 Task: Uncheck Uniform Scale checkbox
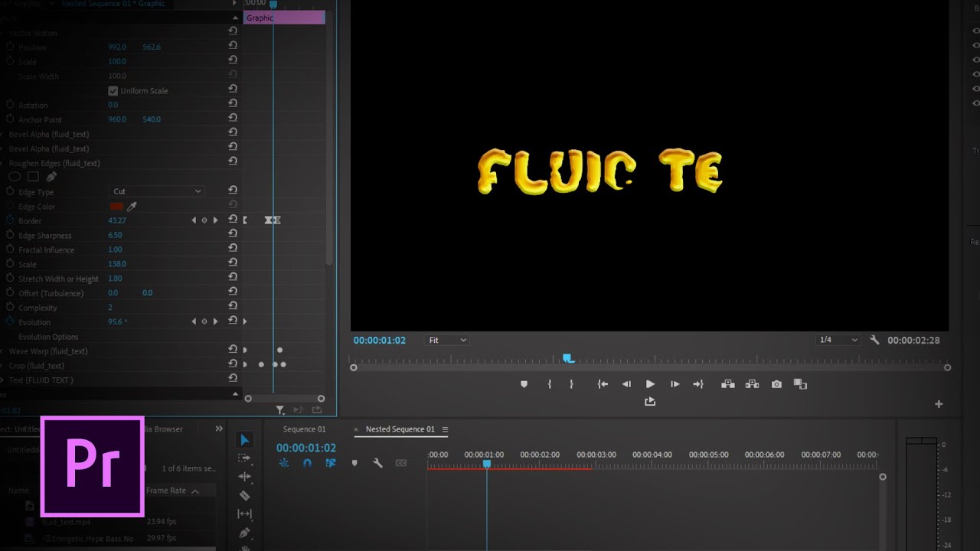click(113, 90)
